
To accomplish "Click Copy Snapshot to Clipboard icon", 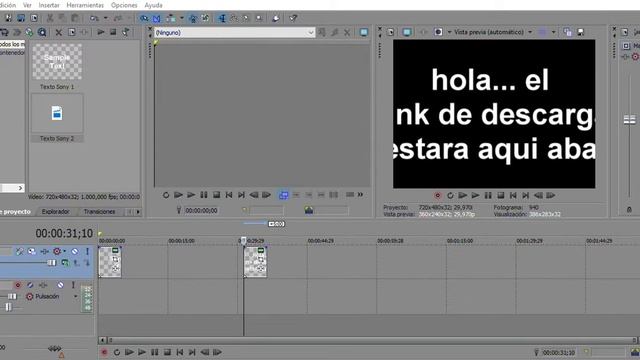I will click(567, 32).
